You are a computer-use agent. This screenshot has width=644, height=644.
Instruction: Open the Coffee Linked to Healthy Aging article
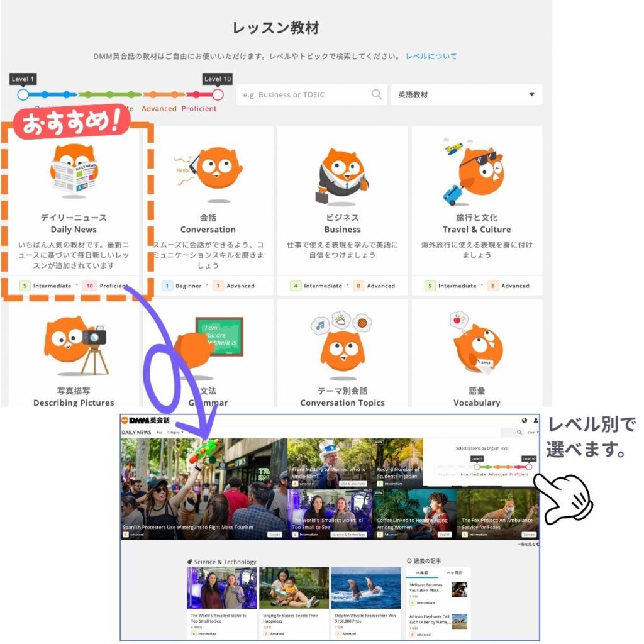click(414, 514)
